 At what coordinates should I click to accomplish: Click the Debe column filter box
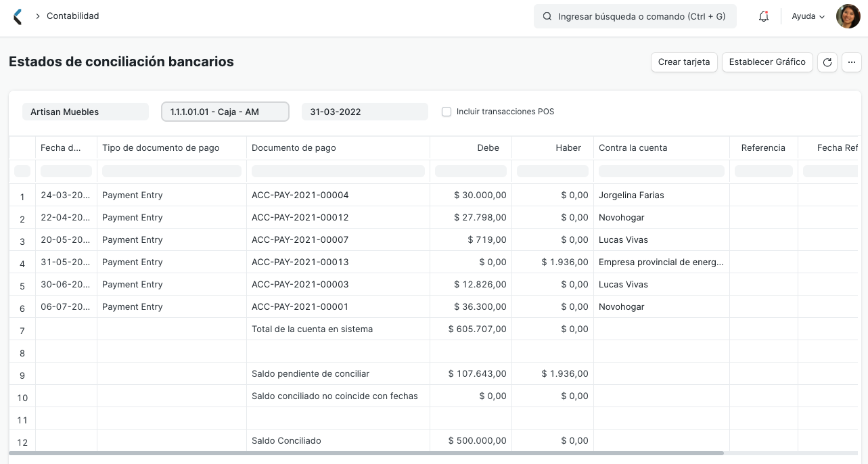471,171
